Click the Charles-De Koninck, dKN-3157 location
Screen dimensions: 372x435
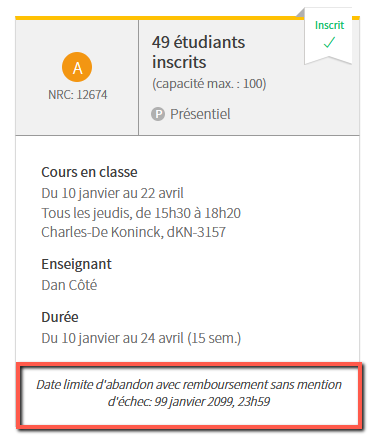(x=134, y=232)
